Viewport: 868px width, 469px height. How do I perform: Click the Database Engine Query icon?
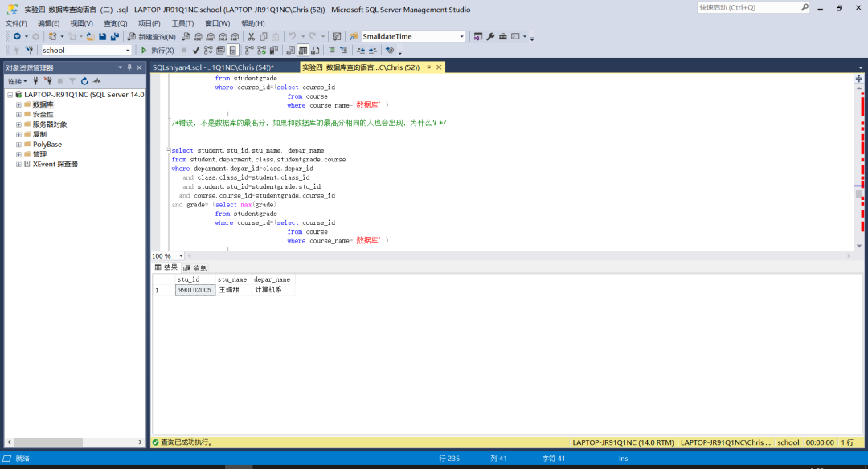pyautogui.click(x=186, y=36)
